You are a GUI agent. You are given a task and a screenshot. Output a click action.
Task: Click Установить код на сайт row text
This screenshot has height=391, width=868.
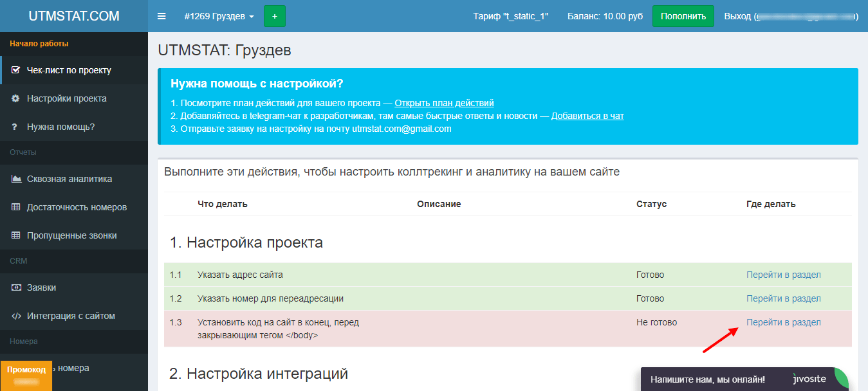coord(278,329)
